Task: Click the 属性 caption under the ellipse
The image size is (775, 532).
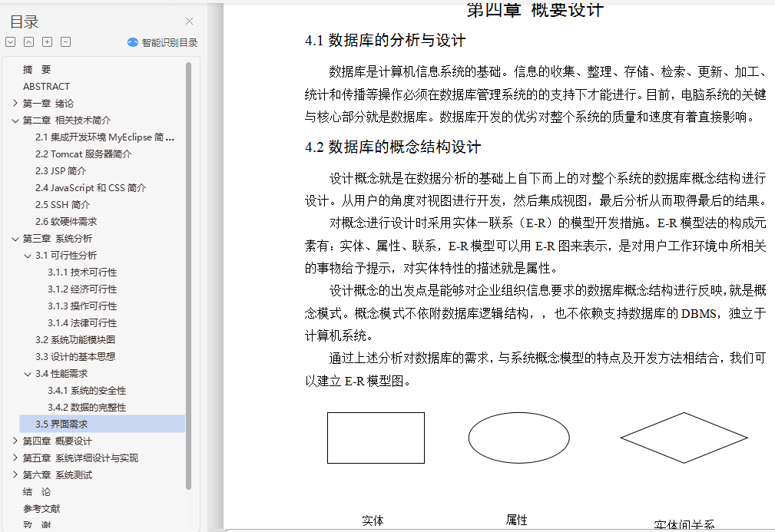Action: 516,520
